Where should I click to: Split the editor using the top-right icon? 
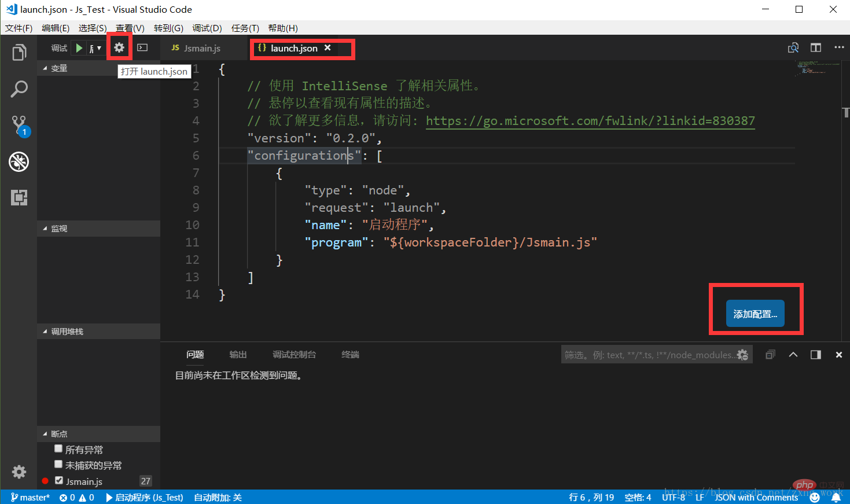(x=815, y=47)
